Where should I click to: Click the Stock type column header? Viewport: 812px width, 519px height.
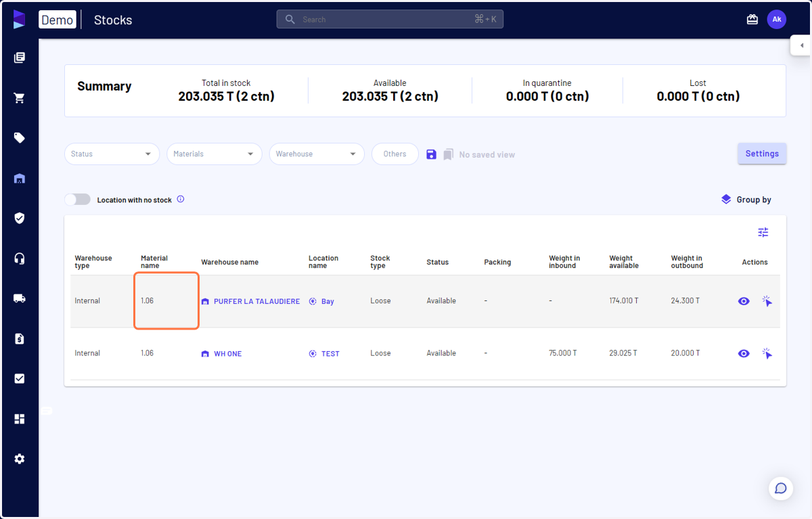click(x=380, y=262)
